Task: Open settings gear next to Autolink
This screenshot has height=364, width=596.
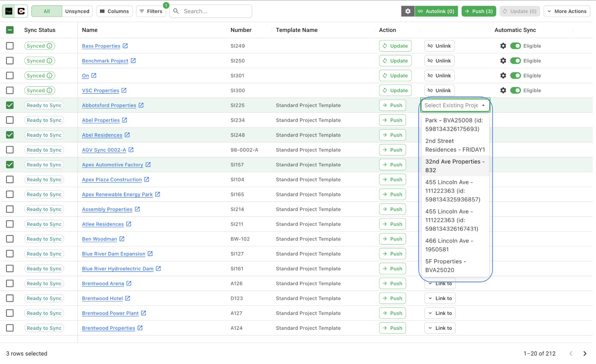Action: pyautogui.click(x=407, y=11)
